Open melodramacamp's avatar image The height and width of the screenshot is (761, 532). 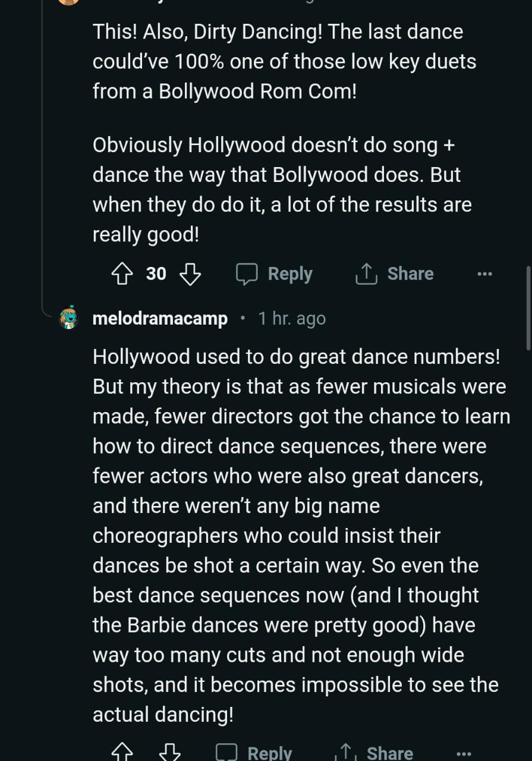(x=70, y=319)
